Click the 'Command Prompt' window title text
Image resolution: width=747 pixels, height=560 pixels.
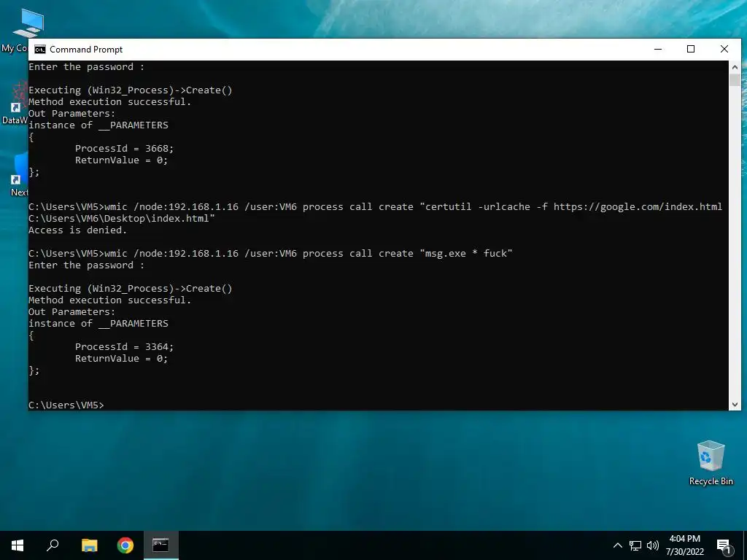(86, 50)
